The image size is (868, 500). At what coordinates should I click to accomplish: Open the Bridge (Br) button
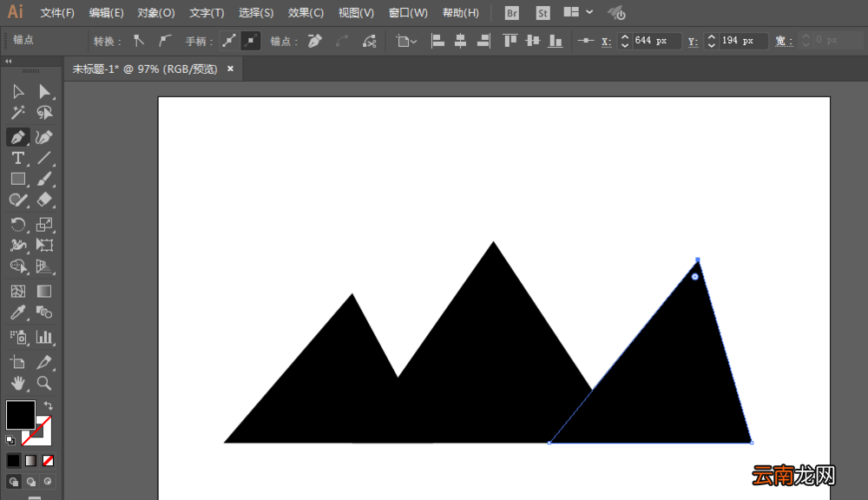[x=512, y=13]
